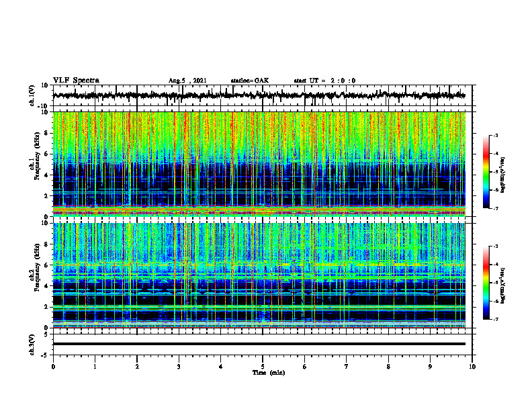Click the upper color scale bar beside ch.1
Screen dimensions: 532x411
point(486,172)
